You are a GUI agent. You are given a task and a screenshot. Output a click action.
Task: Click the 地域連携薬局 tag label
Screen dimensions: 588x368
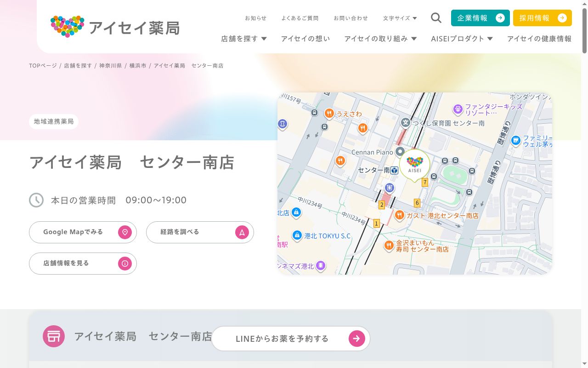[x=54, y=121]
